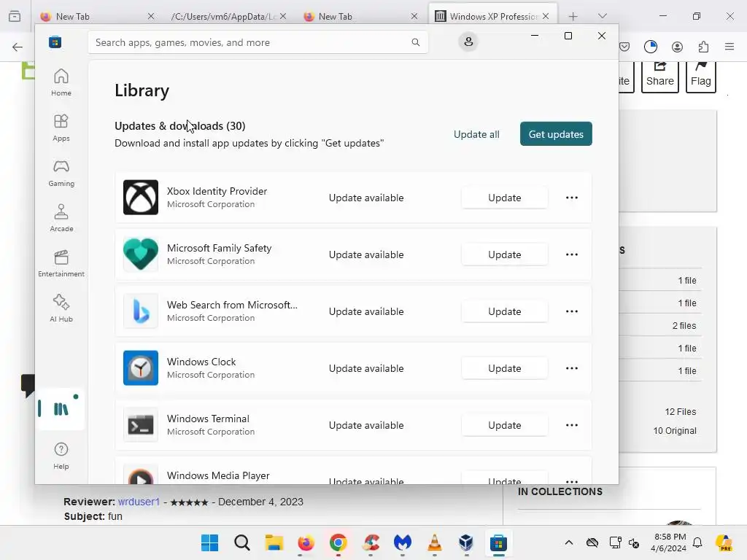Viewport: 747px width, 560px height.
Task: Open Home in Microsoft Store sidebar
Action: (61, 82)
